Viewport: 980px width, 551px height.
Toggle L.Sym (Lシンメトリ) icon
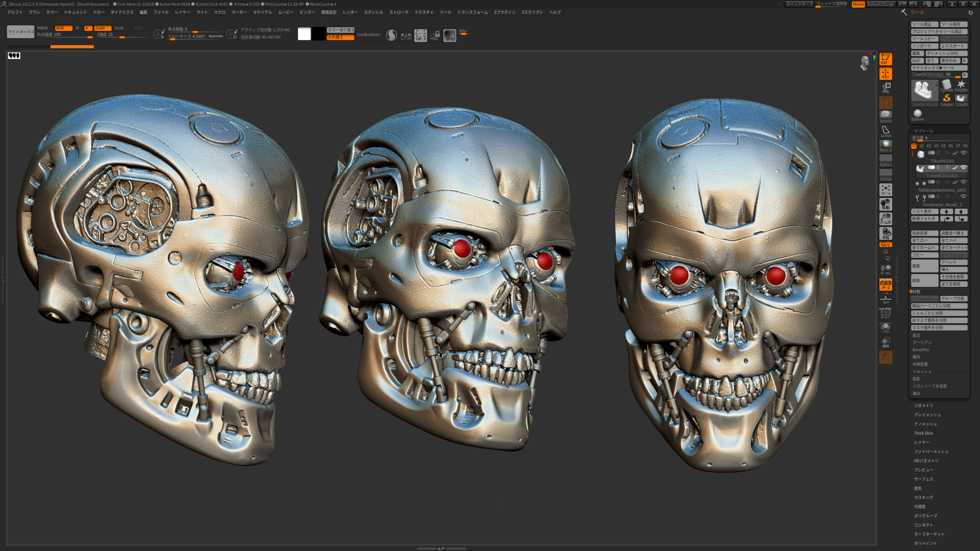pyautogui.click(x=406, y=35)
